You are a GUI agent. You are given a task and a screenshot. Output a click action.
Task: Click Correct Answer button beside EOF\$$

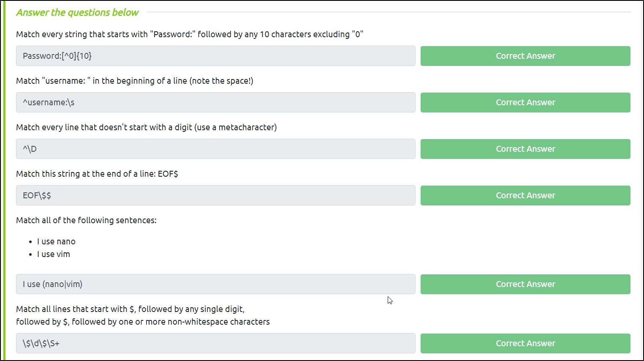point(525,195)
